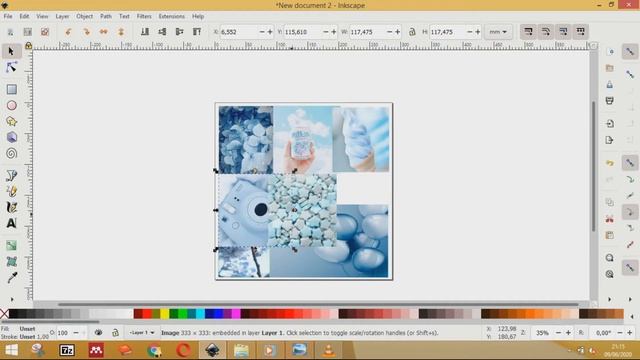Screen dimensions: 640x360
Task: Select the Mesh gradient tool
Action: pos(11,261)
